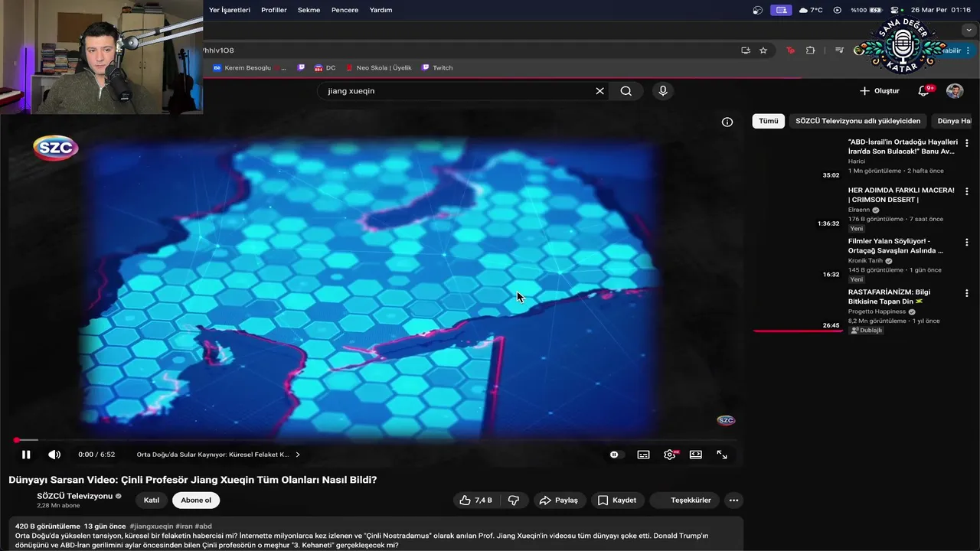
Task: Open 'ABD-İsrail'in Ortadoğu Hayalleri' suggested video
Action: pyautogui.click(x=903, y=147)
